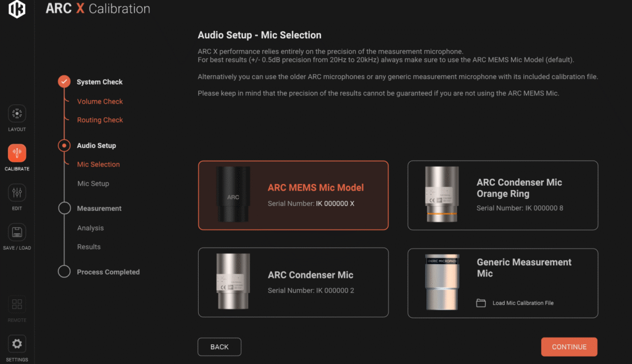Open Settings gear icon
Image resolution: width=632 pixels, height=364 pixels.
(17, 344)
